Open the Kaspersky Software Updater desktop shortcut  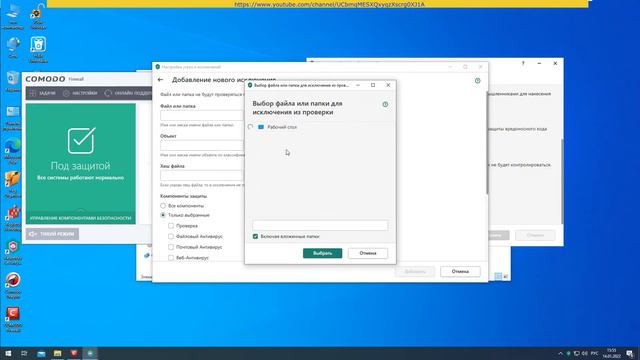pyautogui.click(x=13, y=252)
